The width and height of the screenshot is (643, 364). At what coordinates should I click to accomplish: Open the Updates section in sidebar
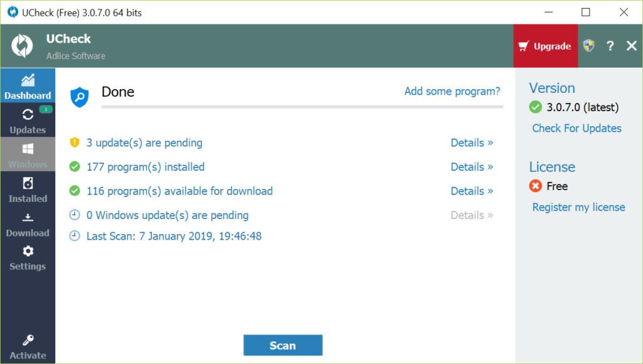pyautogui.click(x=28, y=120)
